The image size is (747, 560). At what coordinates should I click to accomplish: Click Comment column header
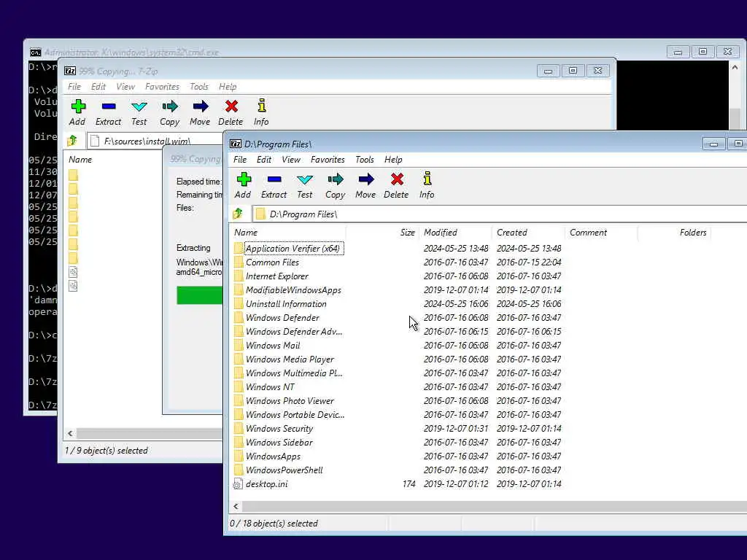[x=601, y=233]
